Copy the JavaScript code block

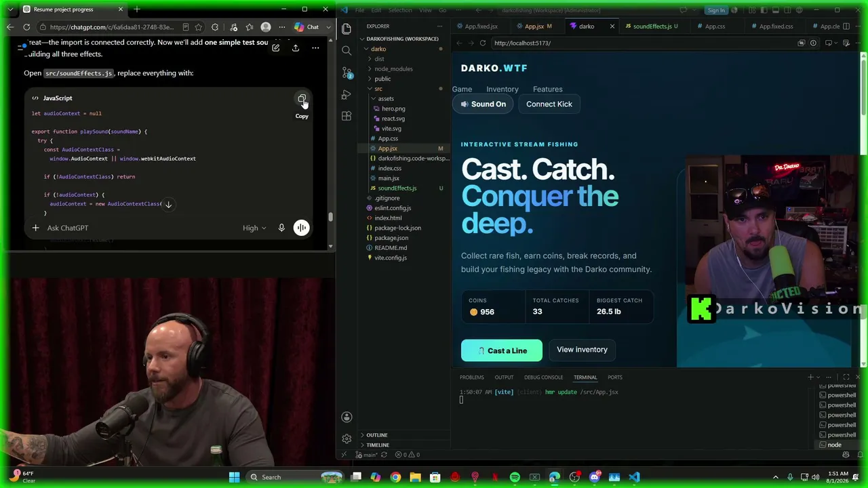coord(302,99)
